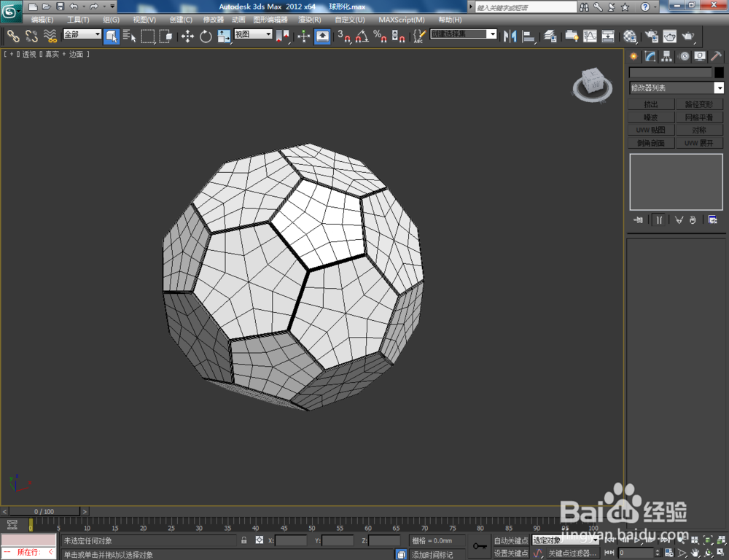The height and width of the screenshot is (560, 729).
Task: Open the undo history dropdown arrow
Action: [x=84, y=7]
